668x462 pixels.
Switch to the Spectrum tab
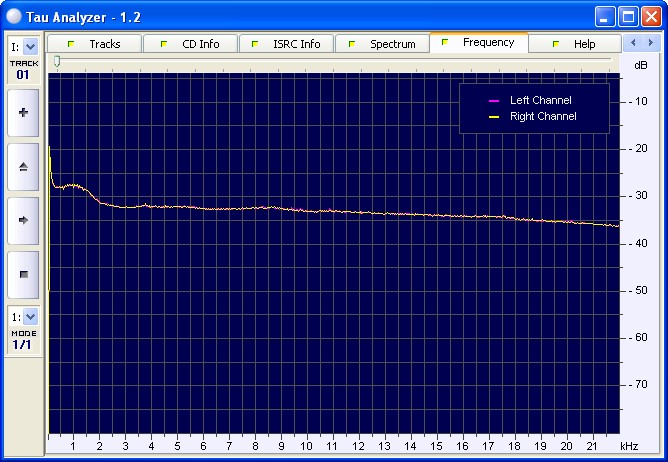[382, 44]
